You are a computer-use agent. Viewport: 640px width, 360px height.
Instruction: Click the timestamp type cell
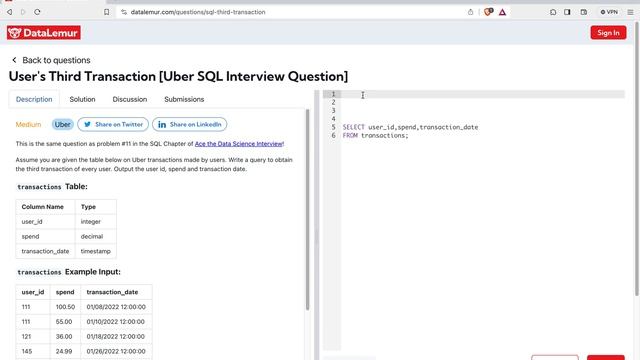(x=96, y=251)
